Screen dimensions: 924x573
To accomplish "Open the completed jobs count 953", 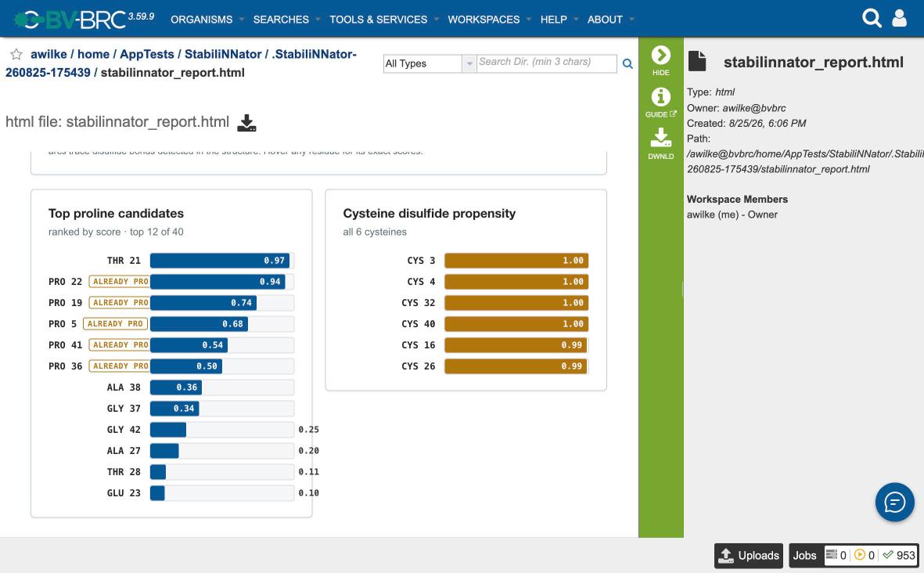I will [x=899, y=555].
